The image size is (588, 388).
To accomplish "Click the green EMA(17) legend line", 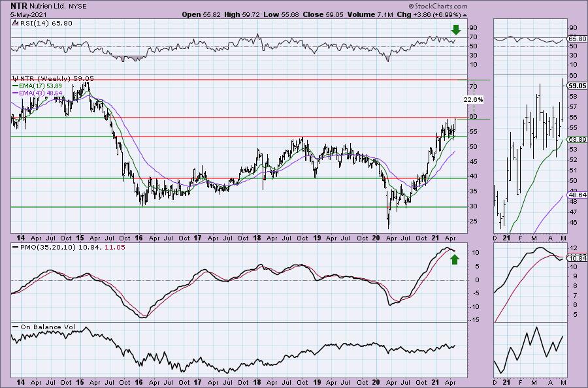I will point(16,86).
